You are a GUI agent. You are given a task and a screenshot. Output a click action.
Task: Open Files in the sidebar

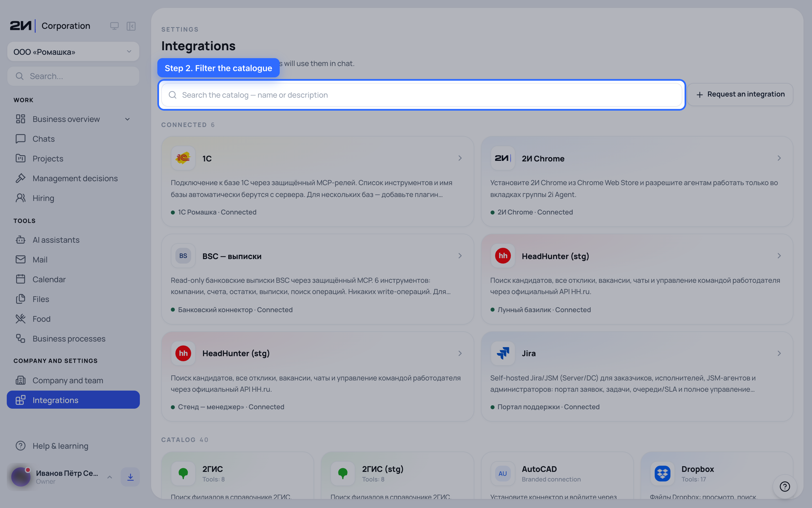73,299
